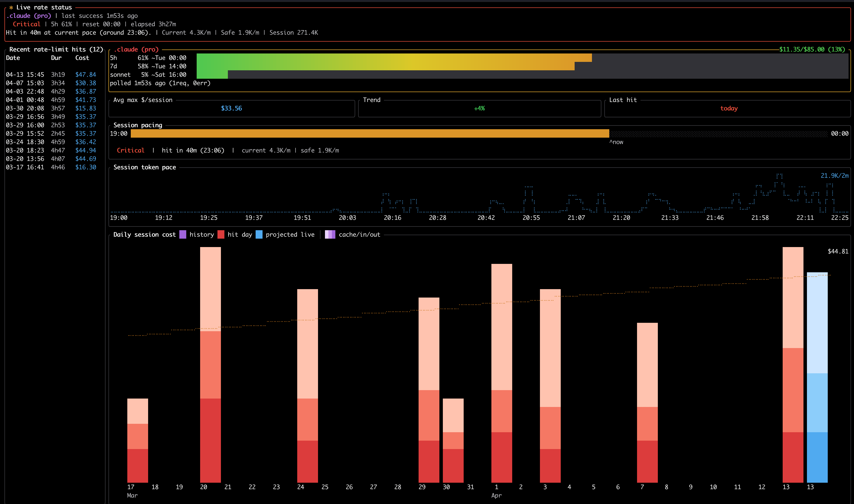Click the Dur column header
The height and width of the screenshot is (504, 854).
pos(56,58)
